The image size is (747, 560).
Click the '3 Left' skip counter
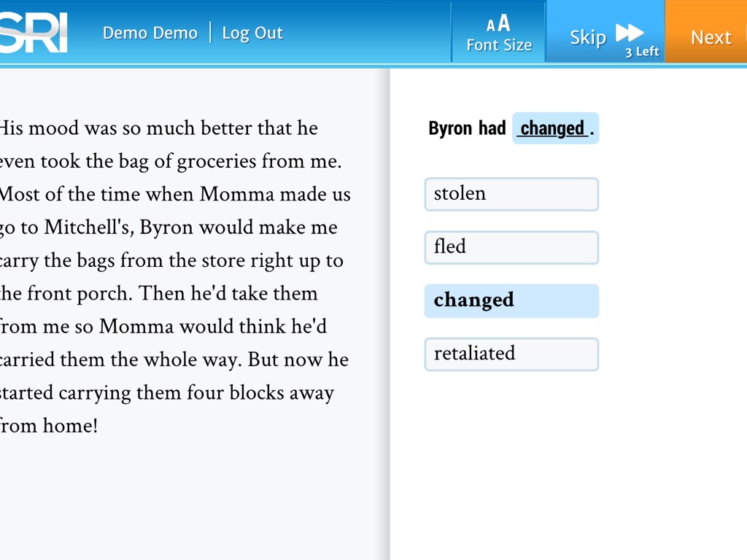click(642, 52)
